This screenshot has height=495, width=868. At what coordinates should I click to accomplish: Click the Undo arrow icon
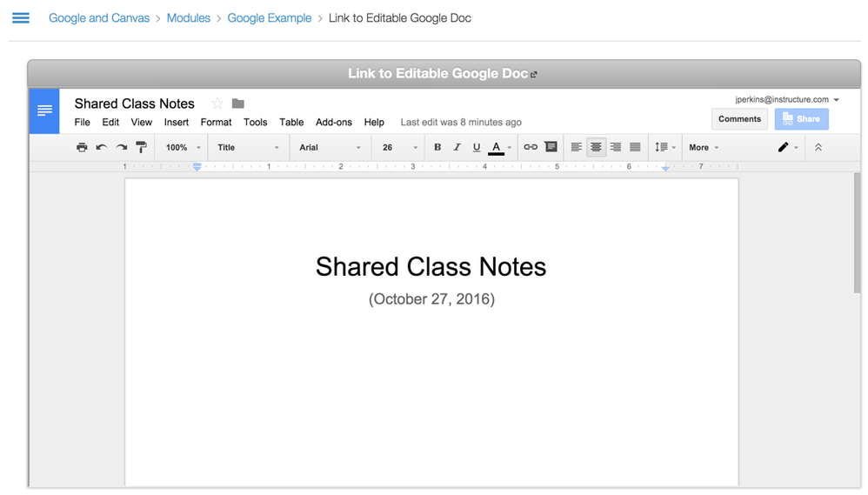point(101,147)
